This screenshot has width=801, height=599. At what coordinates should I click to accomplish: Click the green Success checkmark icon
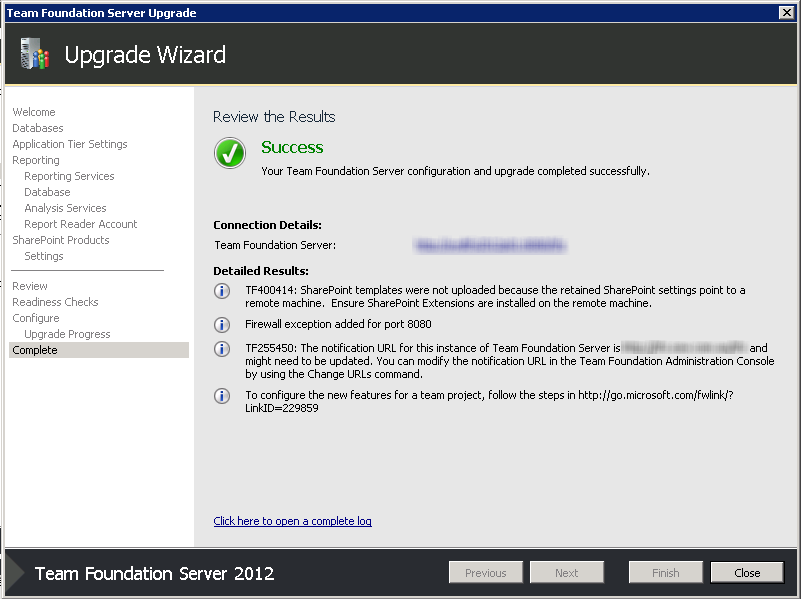click(x=230, y=153)
